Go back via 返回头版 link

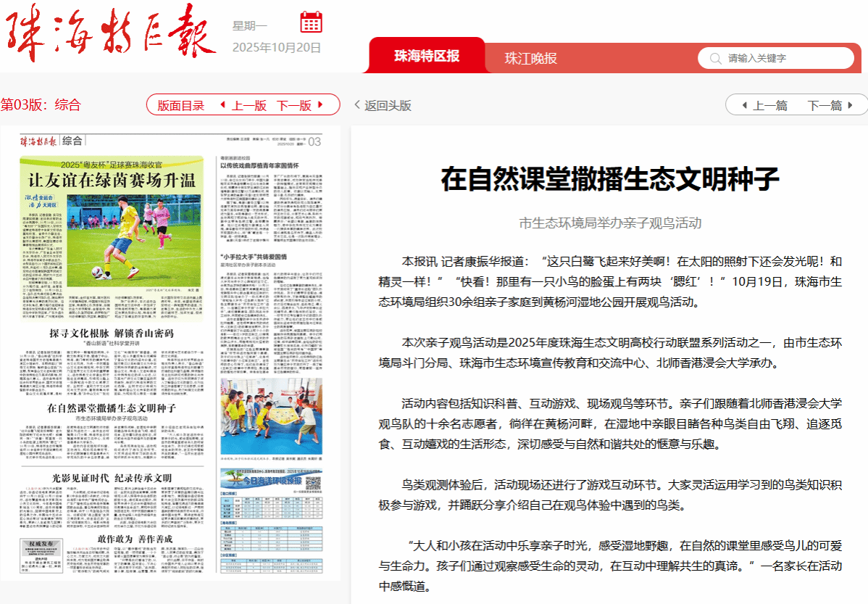click(383, 105)
